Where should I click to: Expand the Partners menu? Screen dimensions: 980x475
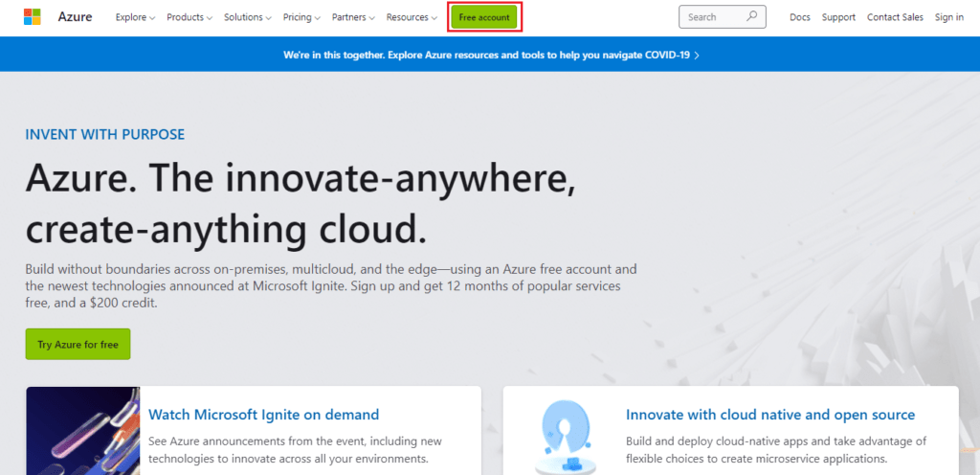point(353,17)
